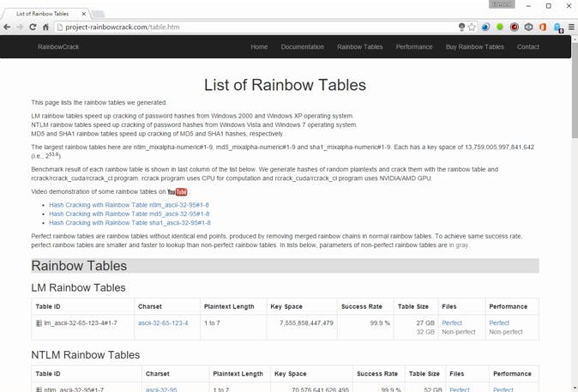Image resolution: width=578 pixels, height=392 pixels.
Task: Click the green circle extension icon
Action: click(x=500, y=27)
